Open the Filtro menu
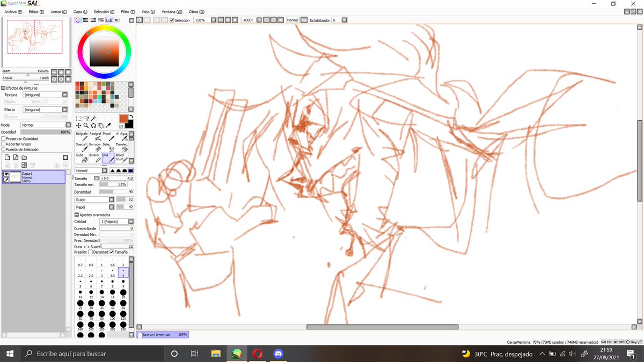The height and width of the screenshot is (362, 644). pos(128,11)
